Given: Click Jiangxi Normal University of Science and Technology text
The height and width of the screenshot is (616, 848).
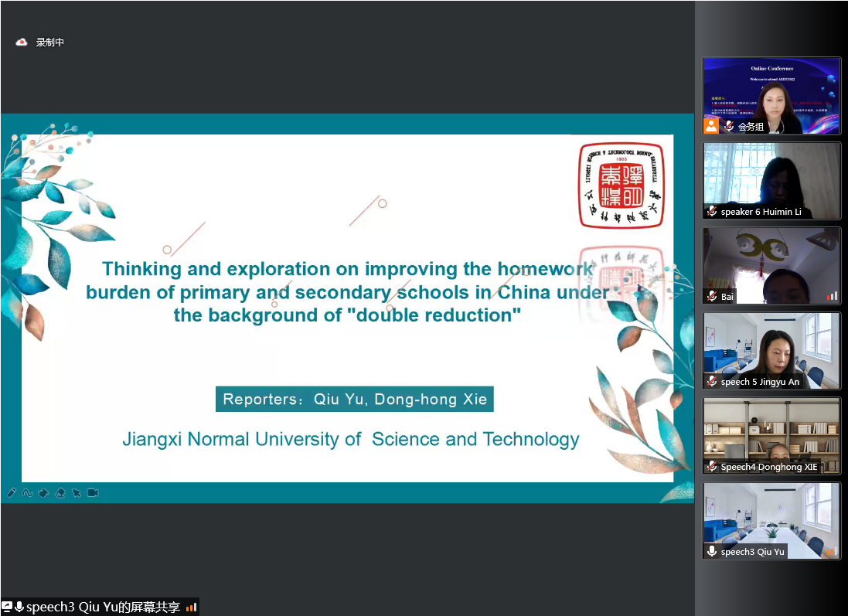Looking at the screenshot, I should click(350, 439).
